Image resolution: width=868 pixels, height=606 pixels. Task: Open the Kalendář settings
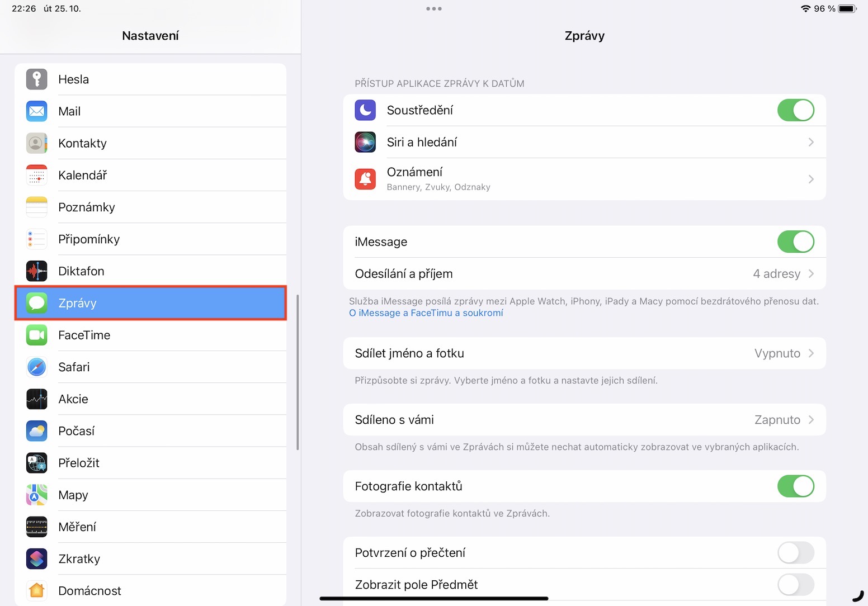point(150,175)
